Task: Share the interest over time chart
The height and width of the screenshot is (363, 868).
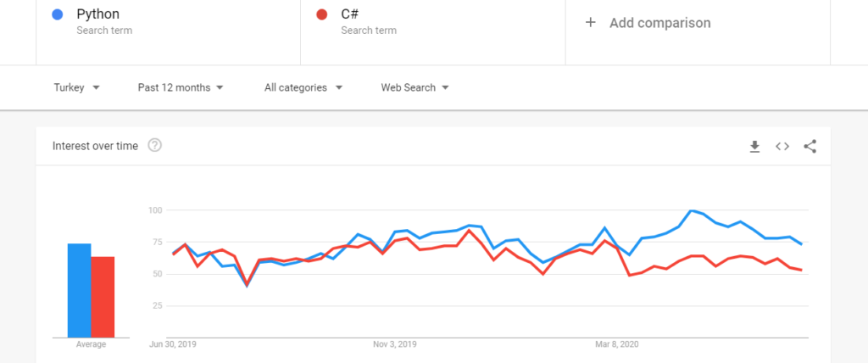Action: point(810,146)
